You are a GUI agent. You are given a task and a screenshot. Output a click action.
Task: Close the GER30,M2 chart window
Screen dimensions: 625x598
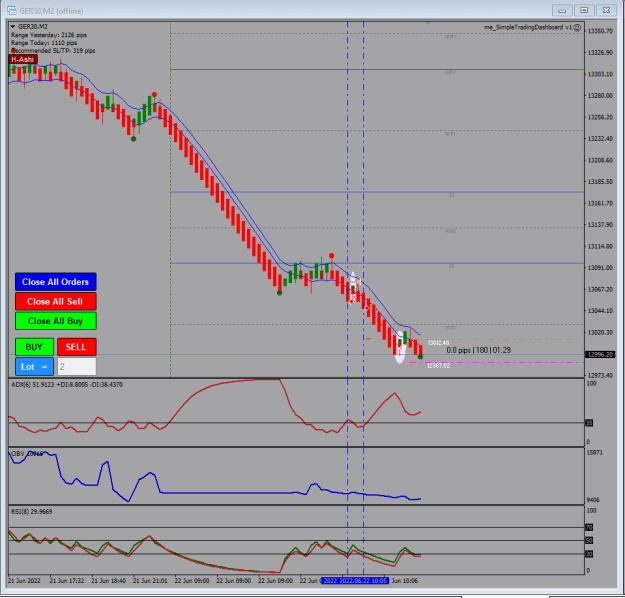[x=606, y=10]
